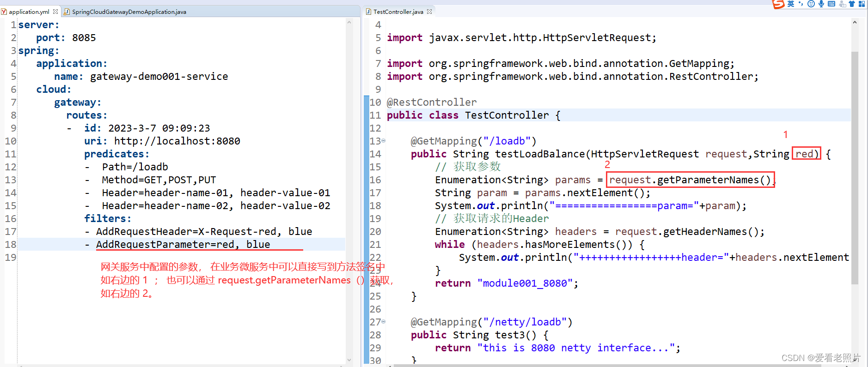This screenshot has height=367, width=868.
Task: Click 'gateway:' key in yml
Action: pyautogui.click(x=78, y=102)
